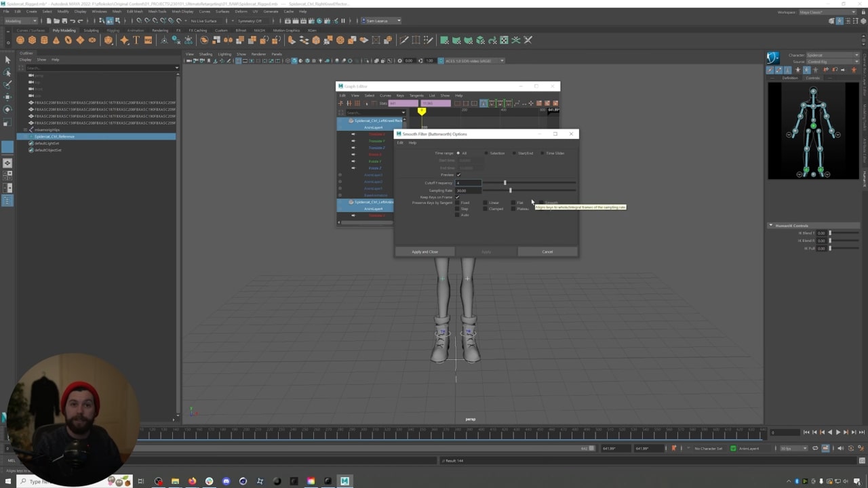Create a polygon cube from the shelf

click(32, 40)
